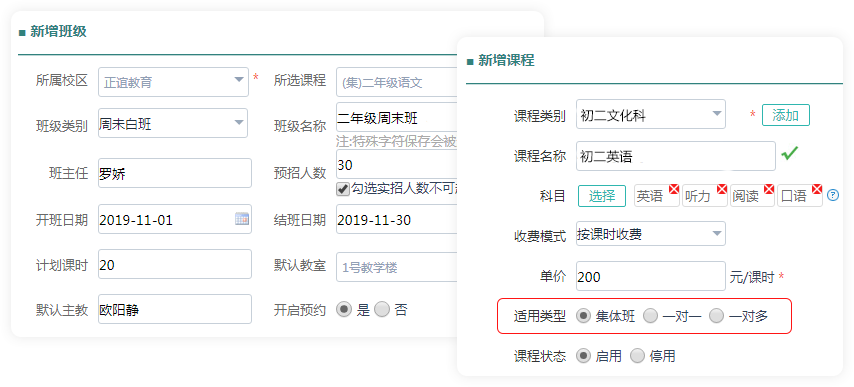This screenshot has width=854, height=387.
Task: Click 默认主教 field 欧阳静
Action: (x=175, y=309)
